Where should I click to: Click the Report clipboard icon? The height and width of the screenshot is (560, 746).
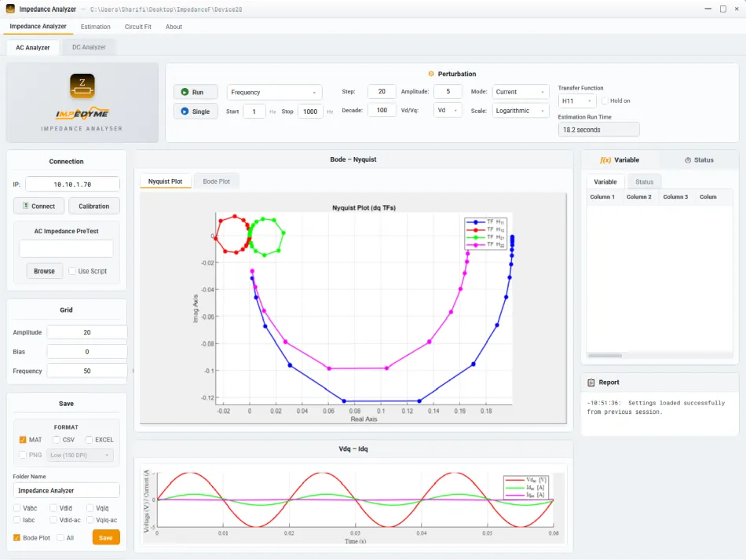(x=591, y=382)
